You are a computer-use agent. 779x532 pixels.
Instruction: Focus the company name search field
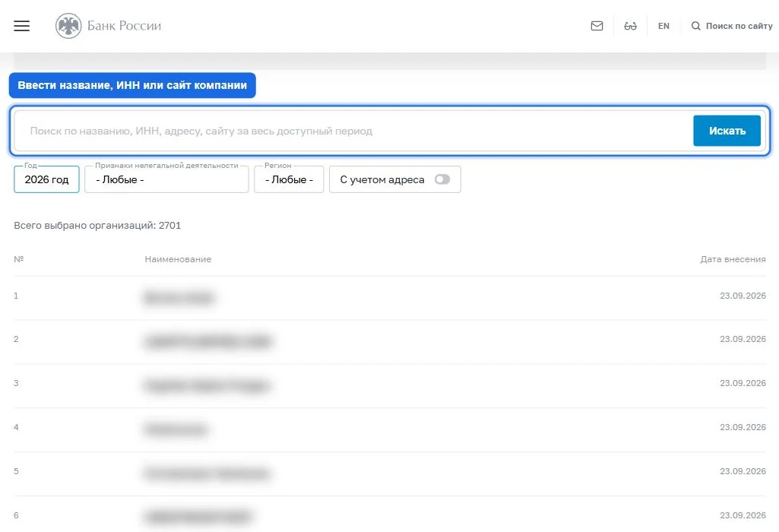click(353, 131)
